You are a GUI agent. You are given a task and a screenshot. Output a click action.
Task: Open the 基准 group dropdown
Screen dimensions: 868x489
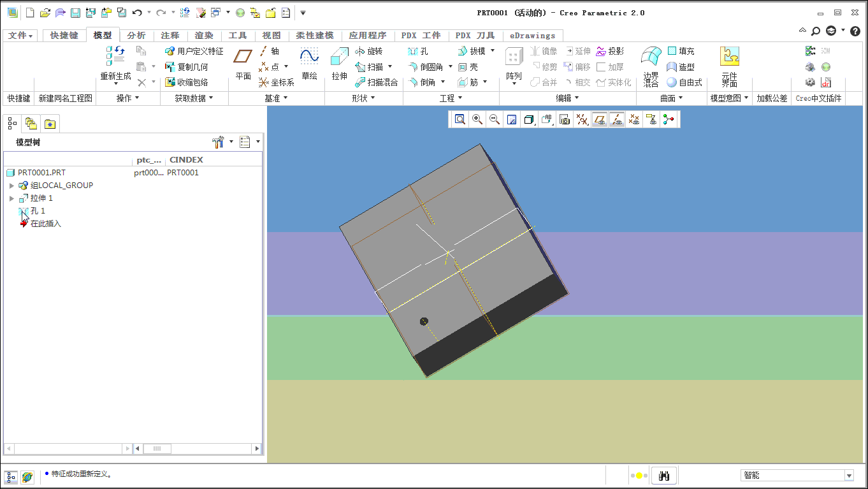coord(276,98)
